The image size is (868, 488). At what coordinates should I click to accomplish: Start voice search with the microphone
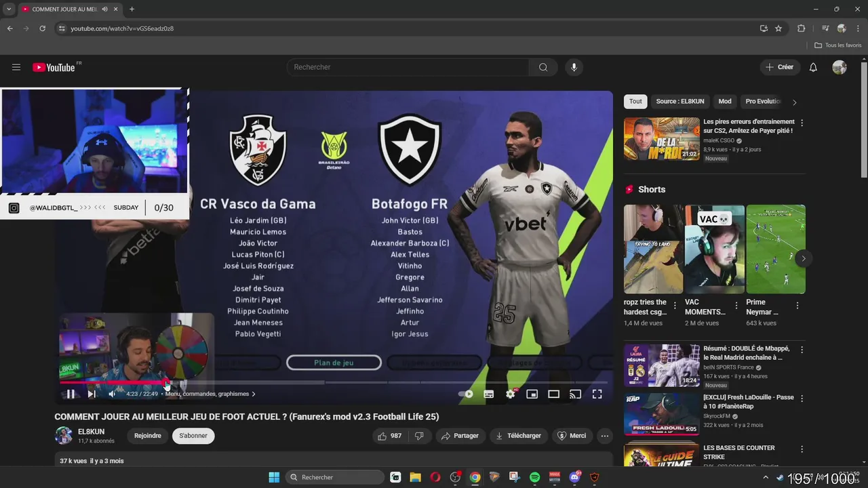pyautogui.click(x=574, y=67)
